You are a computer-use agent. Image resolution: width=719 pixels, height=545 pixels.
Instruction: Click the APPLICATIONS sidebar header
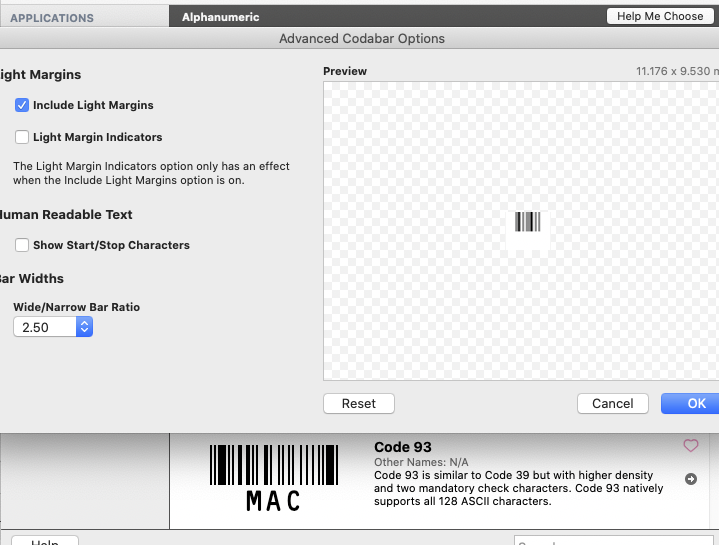[x=52, y=18]
